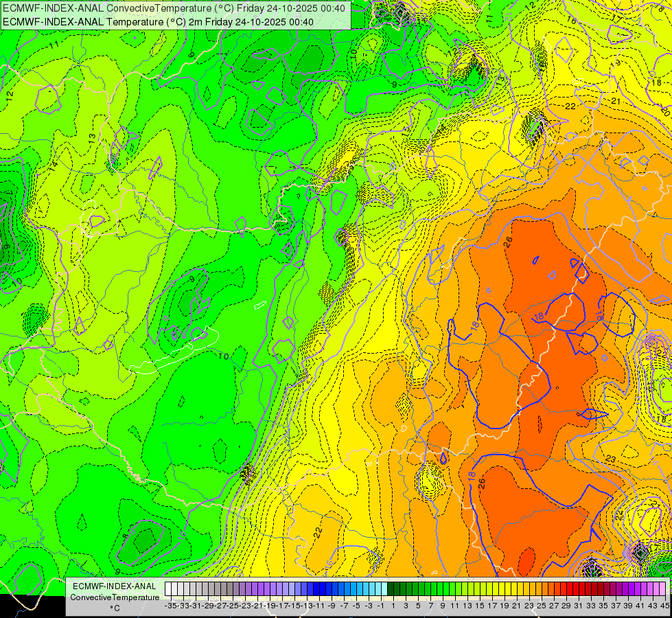This screenshot has width=672, height=618.
Task: Click the '19' contour label in the yellow area
Action: (616, 62)
